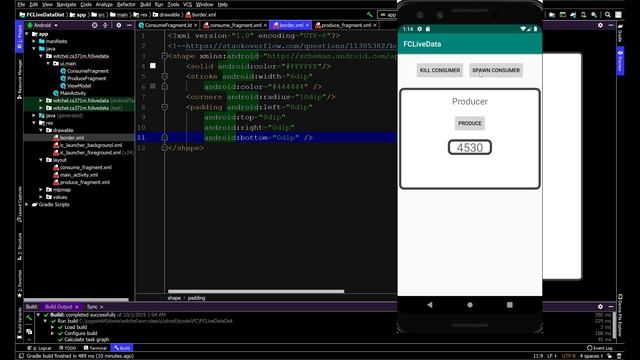Viewport: 640px width, 360px height.
Task: Toggle Gradle side panel tab
Action: click(x=620, y=33)
